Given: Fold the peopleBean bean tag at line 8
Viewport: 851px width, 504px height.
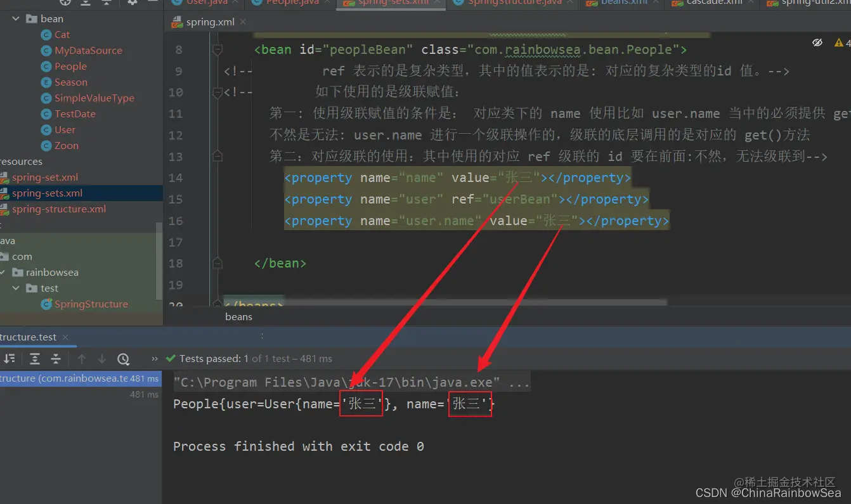Looking at the screenshot, I should click(x=218, y=49).
